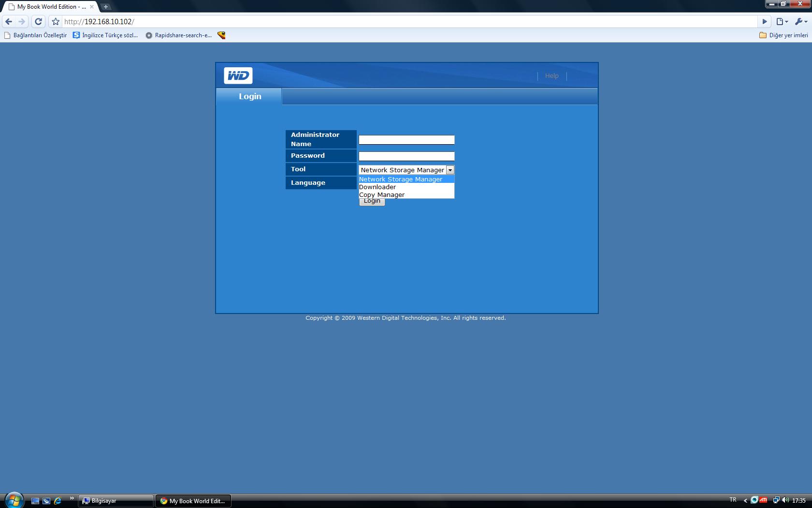Open İngilizce Türkçe sözlük bookmark

click(x=105, y=35)
